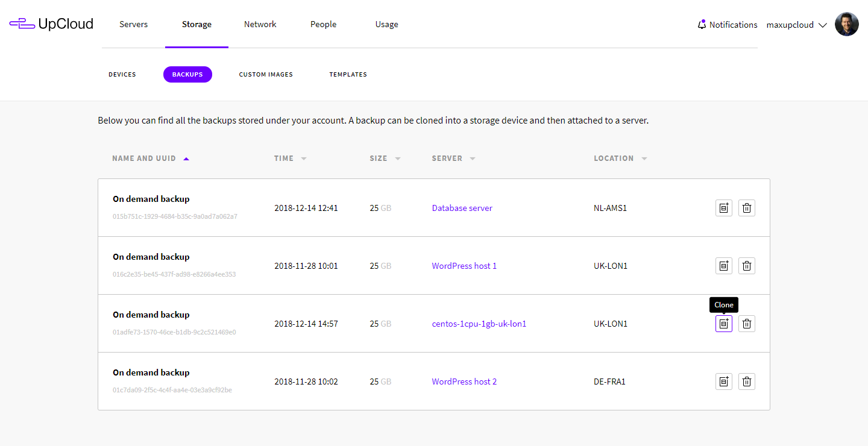The image size is (868, 446).
Task: Delete the centos-1cpu-1gb-uk-lon1 backup
Action: 747,324
